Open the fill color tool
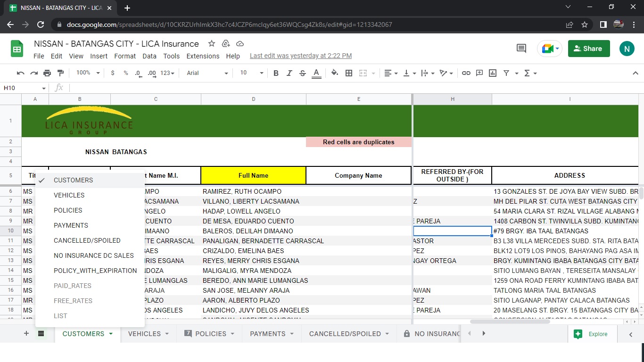The height and width of the screenshot is (362, 644). [335, 73]
